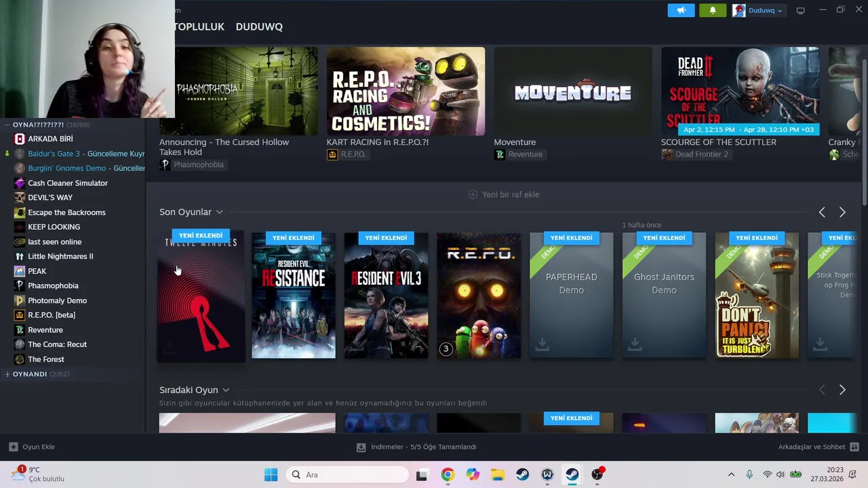Collapse the OYNA!?!??!??! collection
868x488 pixels.
(7, 125)
